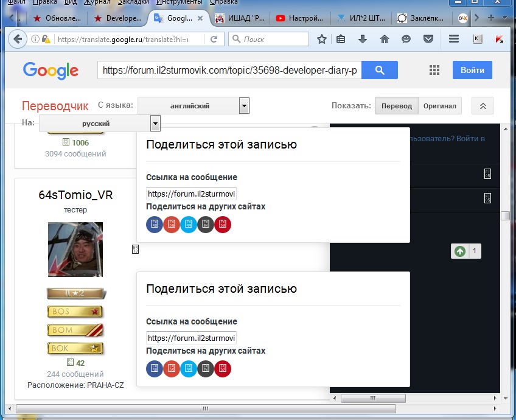Open the bookmarks list clipboard icon
The image size is (516, 420).
tap(341, 39)
